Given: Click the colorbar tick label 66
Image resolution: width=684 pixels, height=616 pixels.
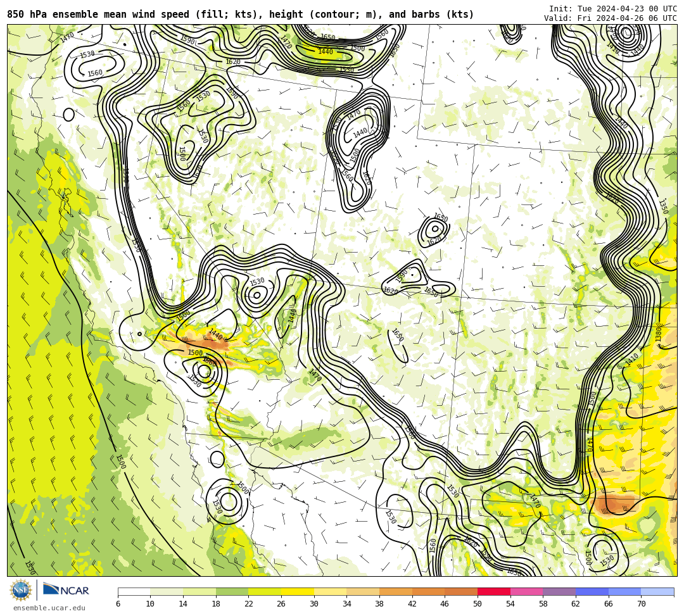Looking at the screenshot, I should [x=608, y=604].
